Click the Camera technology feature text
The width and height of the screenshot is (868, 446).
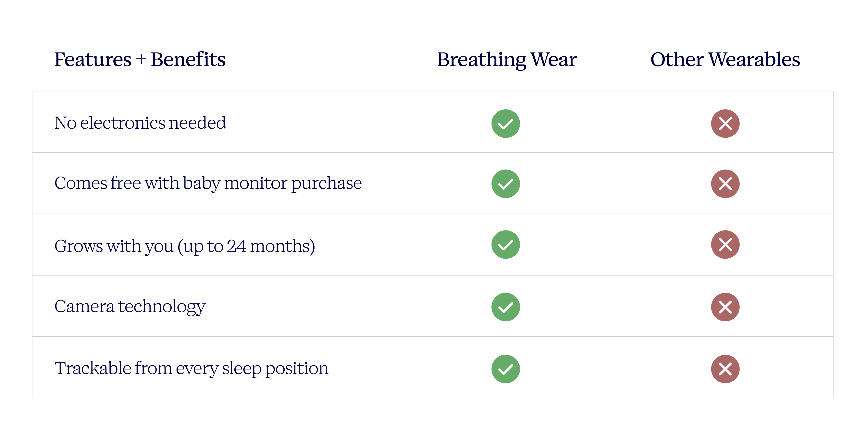click(130, 306)
